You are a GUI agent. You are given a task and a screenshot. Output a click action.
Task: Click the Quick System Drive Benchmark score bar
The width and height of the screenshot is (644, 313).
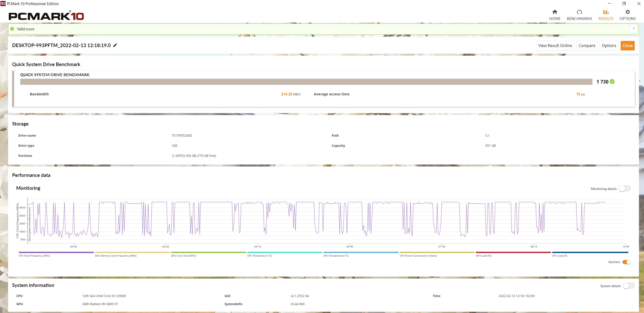[306, 82]
